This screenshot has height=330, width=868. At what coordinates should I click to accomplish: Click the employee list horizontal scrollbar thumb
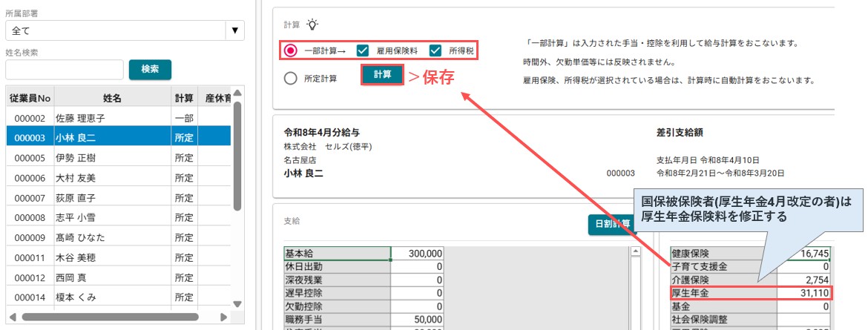pos(110,317)
